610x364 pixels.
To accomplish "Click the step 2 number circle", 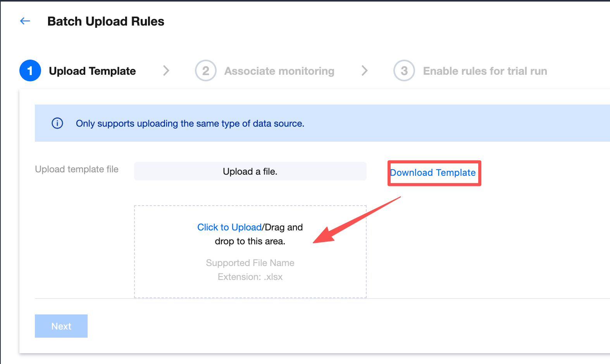I will pos(205,71).
